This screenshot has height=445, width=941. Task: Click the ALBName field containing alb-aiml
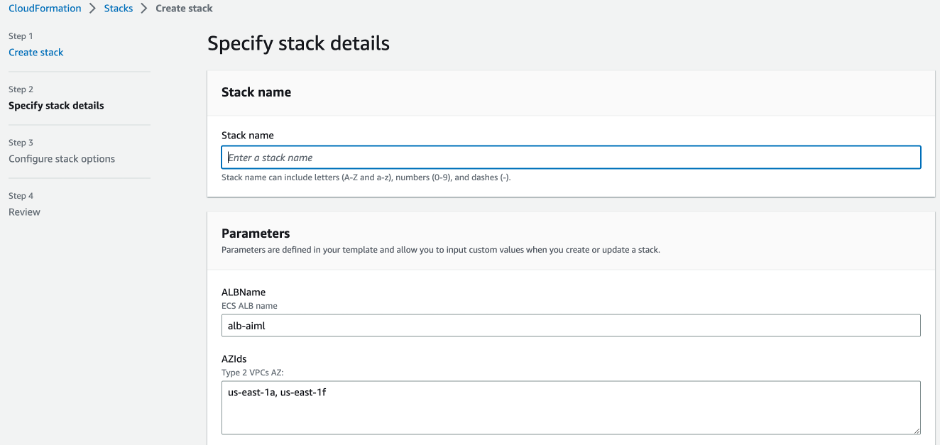coord(570,325)
